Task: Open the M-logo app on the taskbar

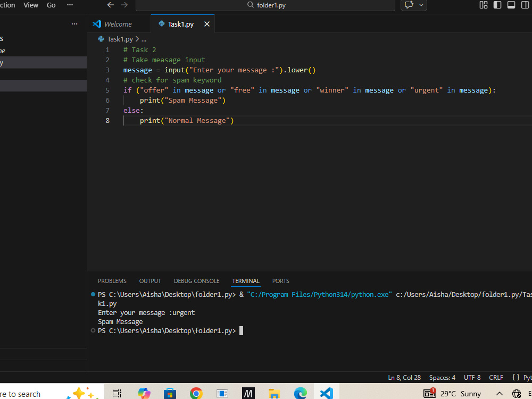Action: click(x=248, y=393)
